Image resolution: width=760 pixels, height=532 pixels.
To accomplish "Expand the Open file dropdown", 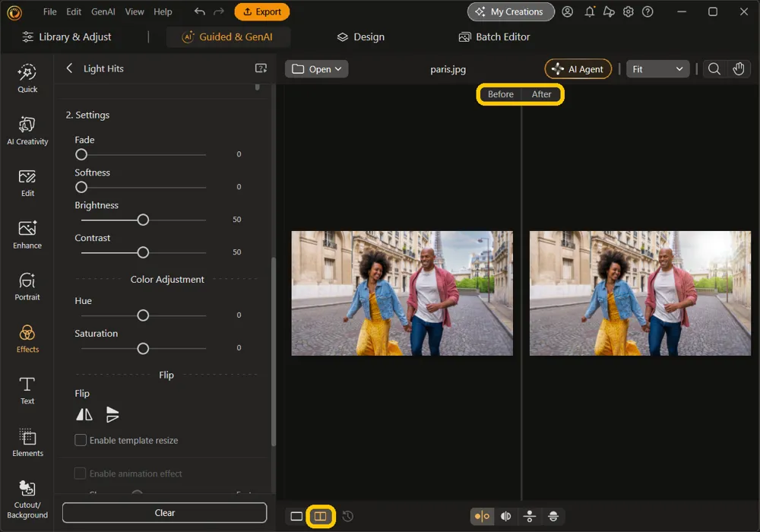I will point(316,69).
